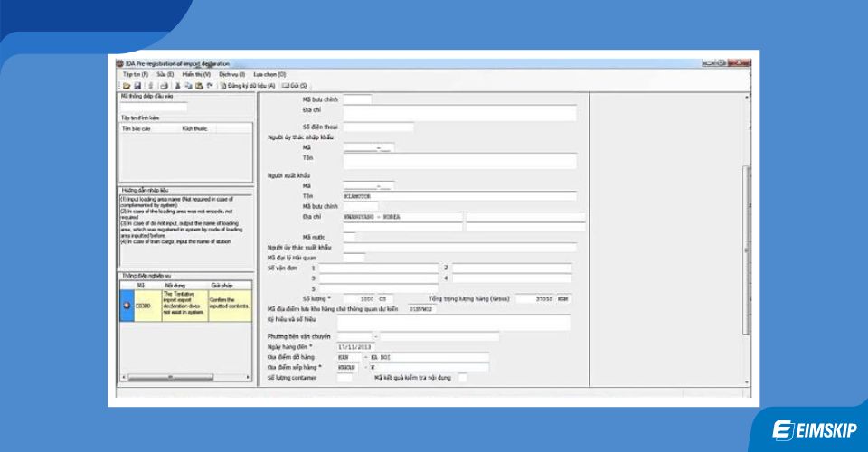This screenshot has height=452, width=868.
Task: Click the Cut scissors toolbar icon
Action: tap(177, 85)
